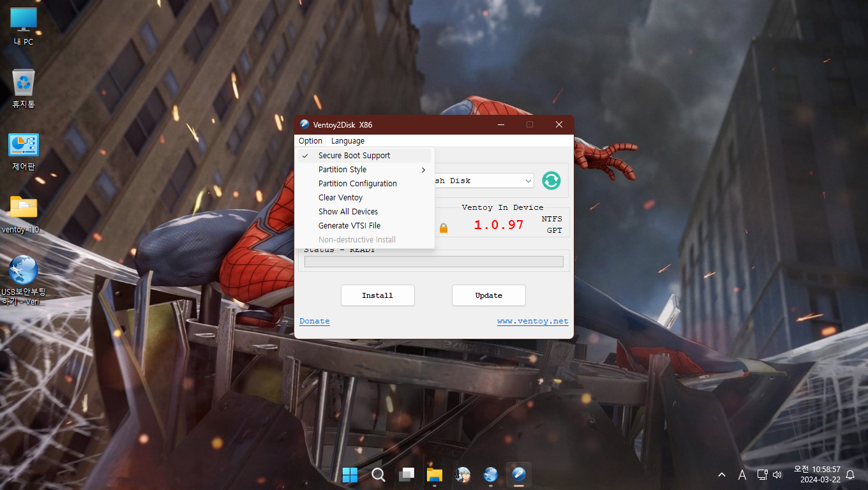Open the network tray icon

click(x=762, y=475)
